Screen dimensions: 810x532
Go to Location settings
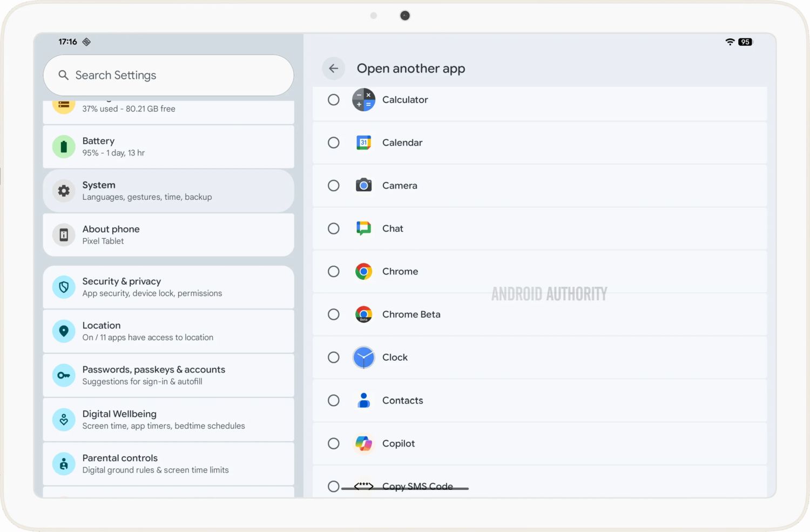click(168, 331)
